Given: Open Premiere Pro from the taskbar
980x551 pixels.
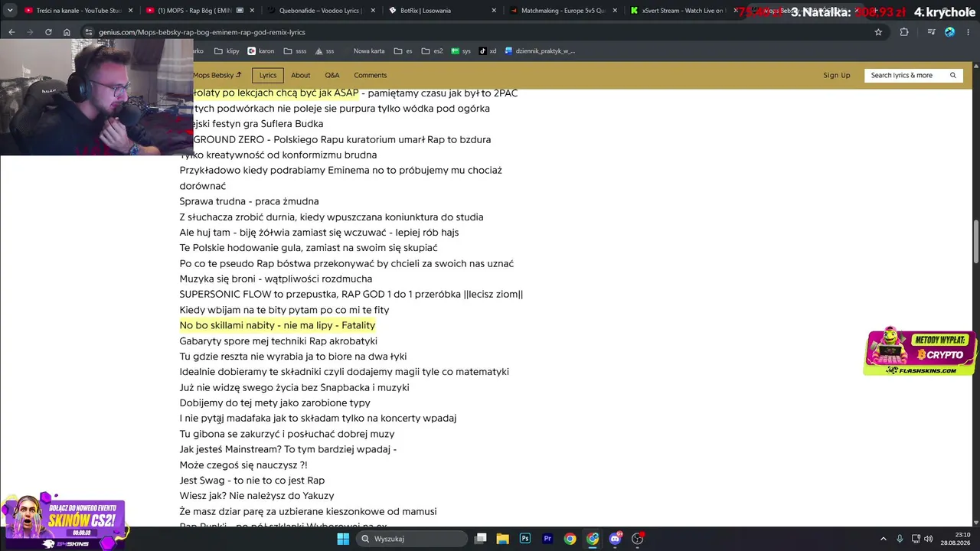Looking at the screenshot, I should (x=547, y=539).
